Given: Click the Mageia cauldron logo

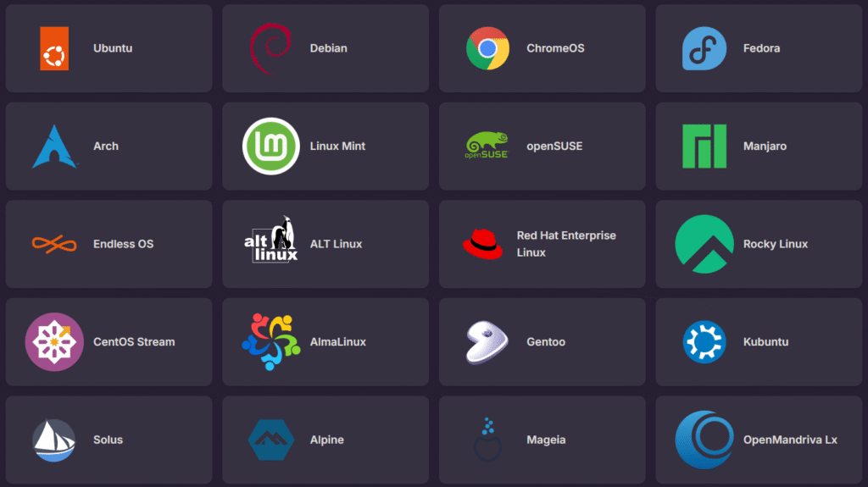Looking at the screenshot, I should (x=487, y=440).
